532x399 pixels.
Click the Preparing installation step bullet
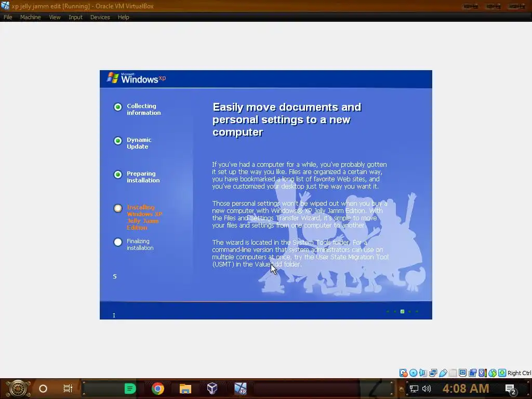click(118, 175)
